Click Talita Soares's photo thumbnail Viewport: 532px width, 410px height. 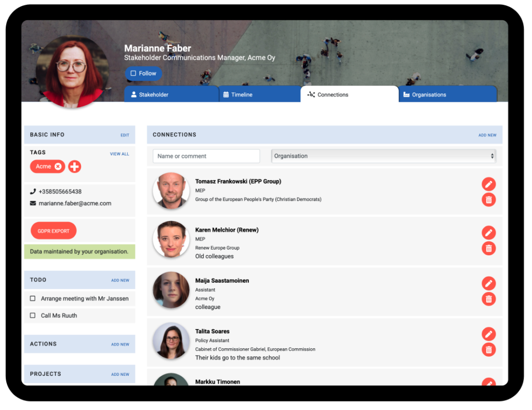coord(171,340)
